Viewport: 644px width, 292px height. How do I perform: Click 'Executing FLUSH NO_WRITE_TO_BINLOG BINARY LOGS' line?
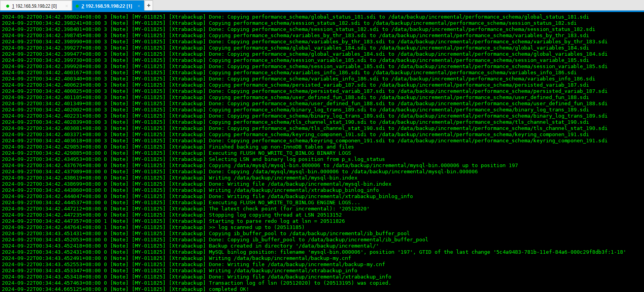tap(280, 153)
